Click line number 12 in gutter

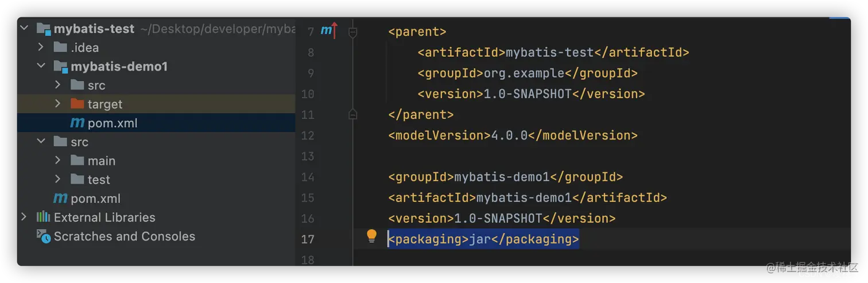[308, 135]
